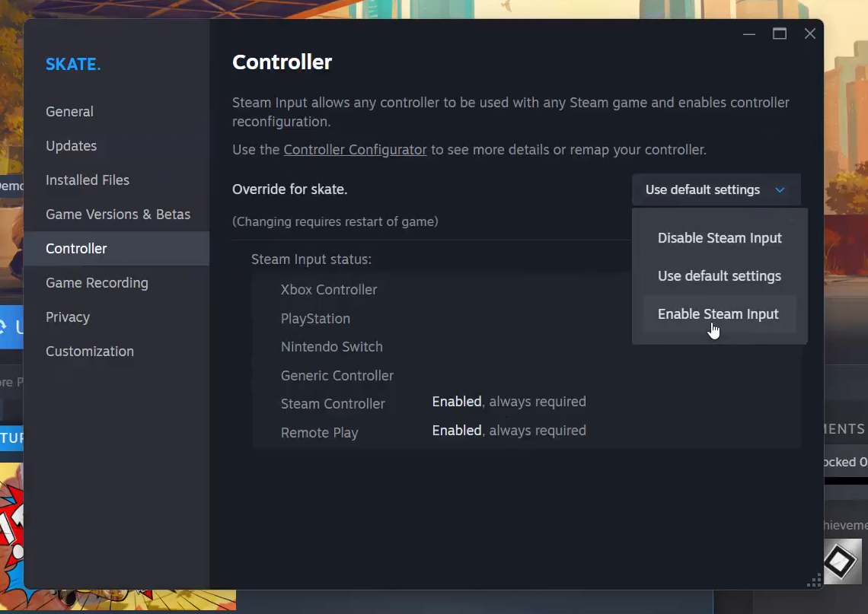Minimize the properties window

pos(749,34)
